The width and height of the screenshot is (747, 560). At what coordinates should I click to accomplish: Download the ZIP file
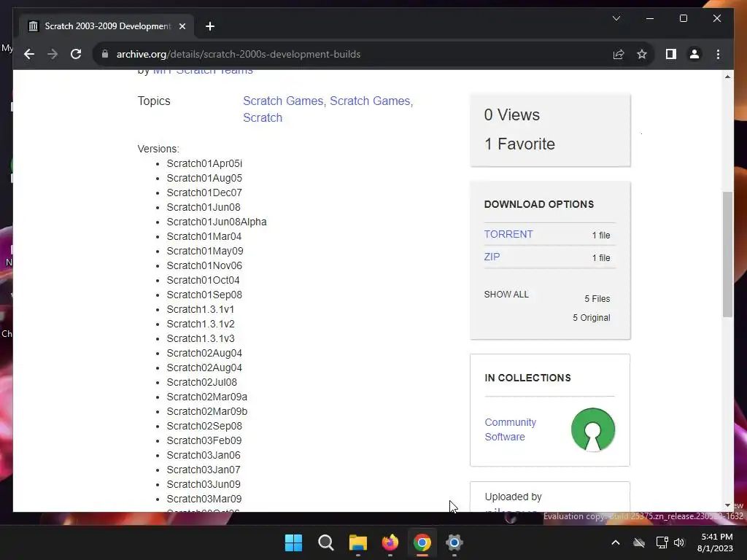[x=492, y=257]
